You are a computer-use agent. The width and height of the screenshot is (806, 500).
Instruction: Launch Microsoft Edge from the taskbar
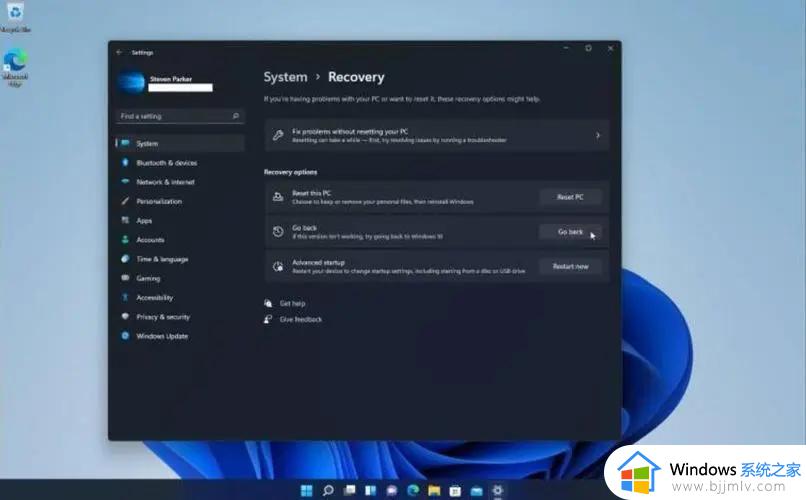[413, 490]
